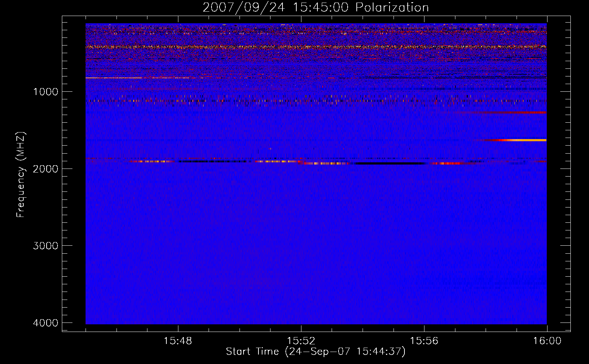The width and height of the screenshot is (589, 364).
Task: Click the '15:48' time tick label
Action: pyautogui.click(x=178, y=341)
